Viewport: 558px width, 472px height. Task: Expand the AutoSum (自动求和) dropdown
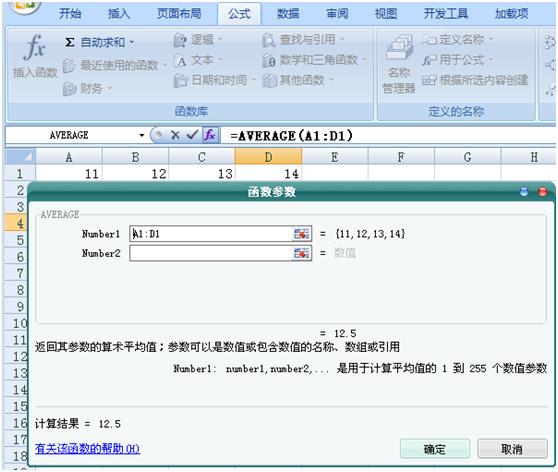pos(132,42)
